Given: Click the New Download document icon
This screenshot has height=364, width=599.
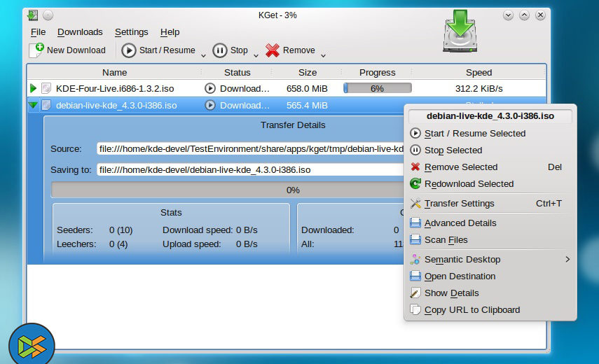Looking at the screenshot, I should (36, 50).
